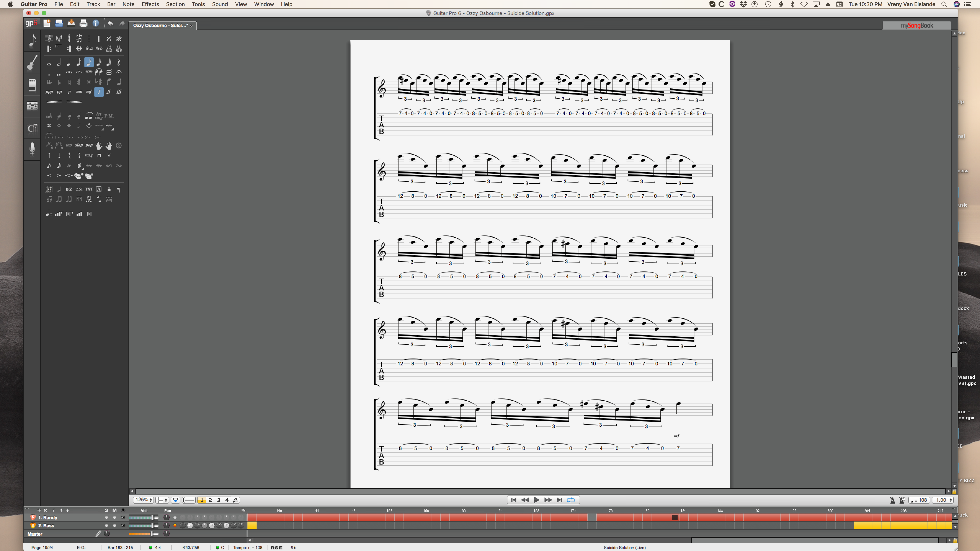Click the Lyrics microphone panel icon
Screen dimensions: 980x551
tap(32, 149)
